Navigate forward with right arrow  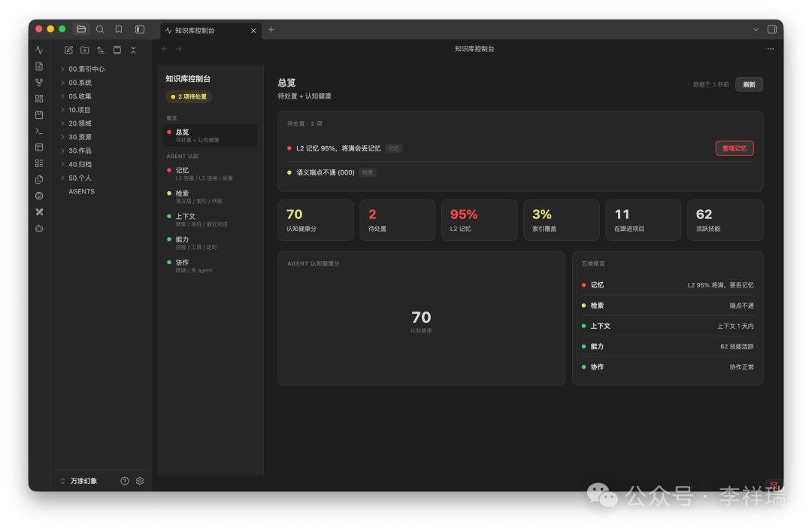point(179,49)
